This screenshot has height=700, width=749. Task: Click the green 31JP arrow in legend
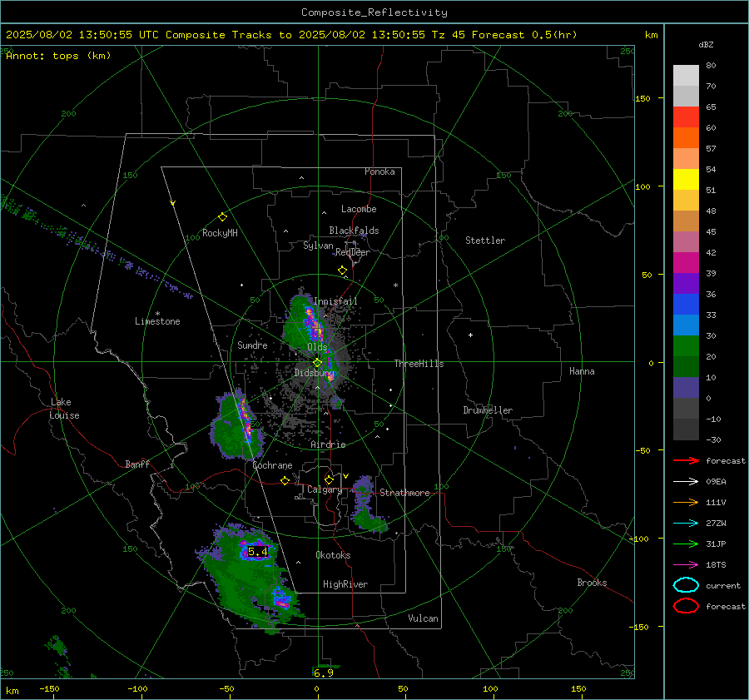(x=686, y=544)
